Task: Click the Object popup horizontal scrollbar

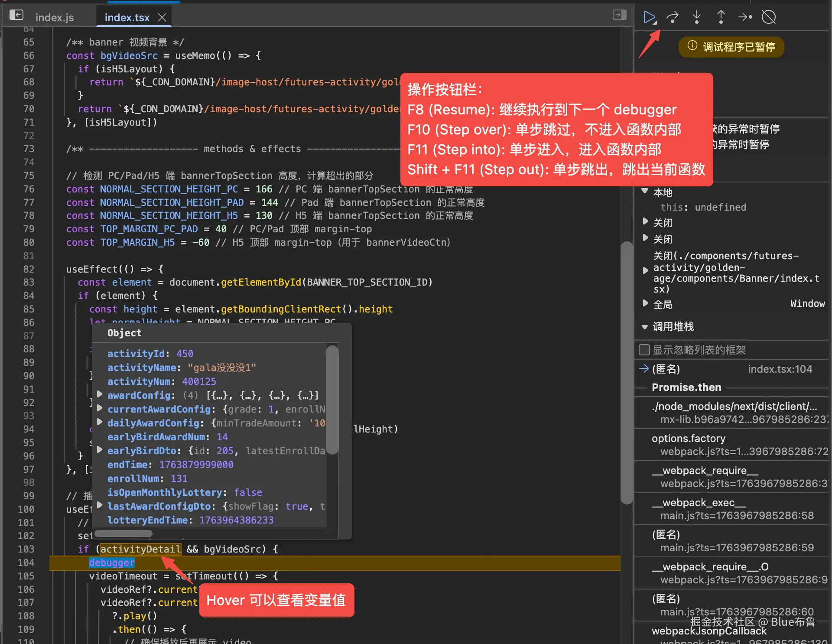Action: pyautogui.click(x=123, y=533)
